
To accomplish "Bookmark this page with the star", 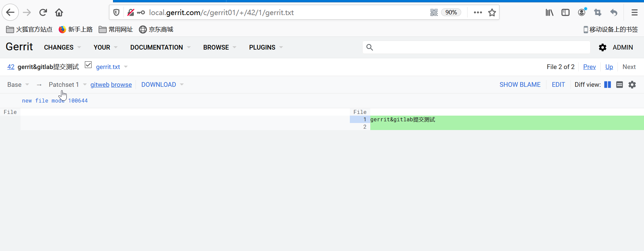I will click(x=492, y=12).
